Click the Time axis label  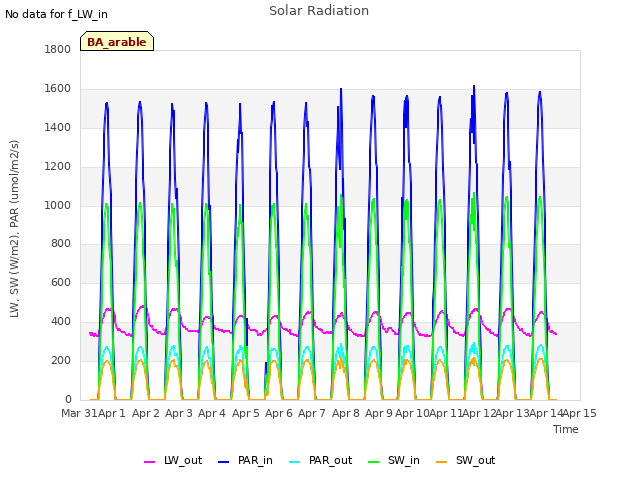tap(566, 429)
